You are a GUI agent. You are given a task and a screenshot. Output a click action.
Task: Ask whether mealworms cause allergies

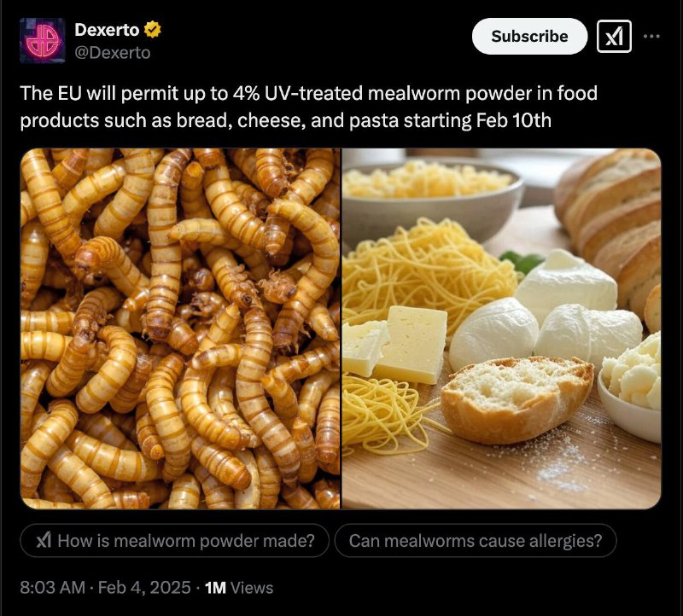tap(476, 541)
